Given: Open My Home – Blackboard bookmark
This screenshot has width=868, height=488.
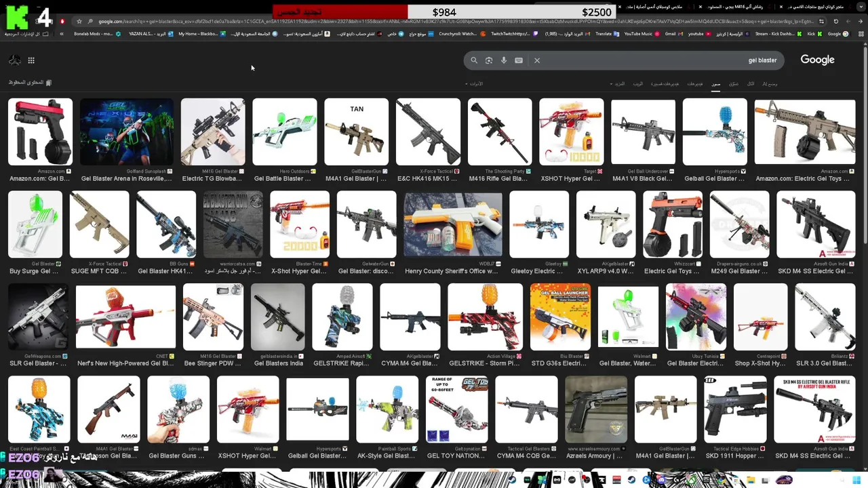Looking at the screenshot, I should pyautogui.click(x=201, y=34).
